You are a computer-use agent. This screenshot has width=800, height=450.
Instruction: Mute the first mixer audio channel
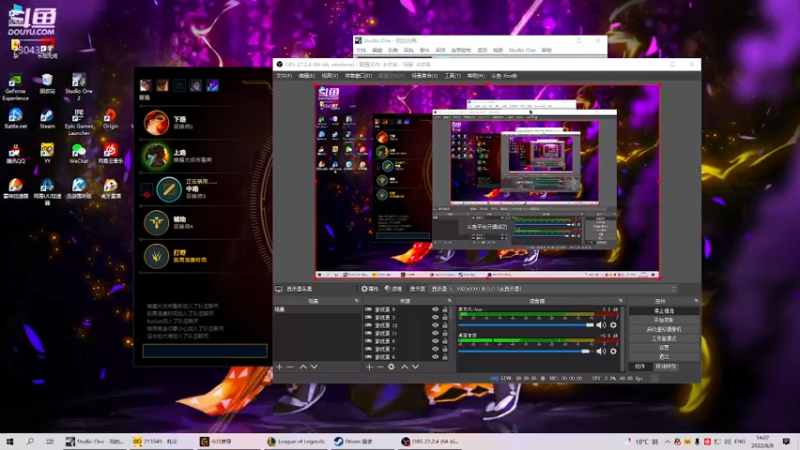click(602, 325)
